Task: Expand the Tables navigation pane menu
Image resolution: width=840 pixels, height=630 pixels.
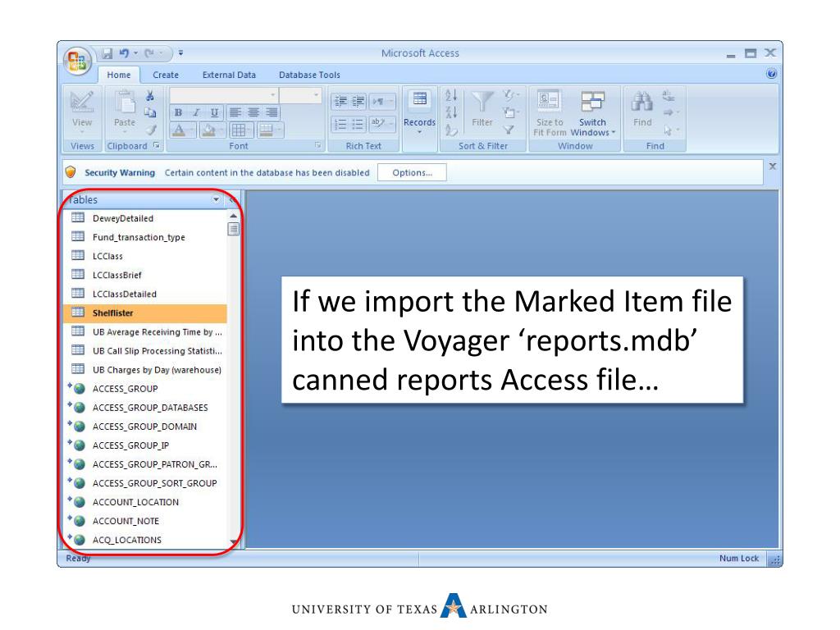Action: click(x=216, y=200)
